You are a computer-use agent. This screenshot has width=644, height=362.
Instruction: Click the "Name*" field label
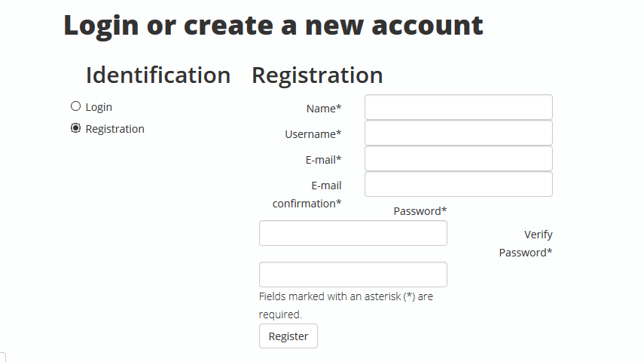click(324, 109)
